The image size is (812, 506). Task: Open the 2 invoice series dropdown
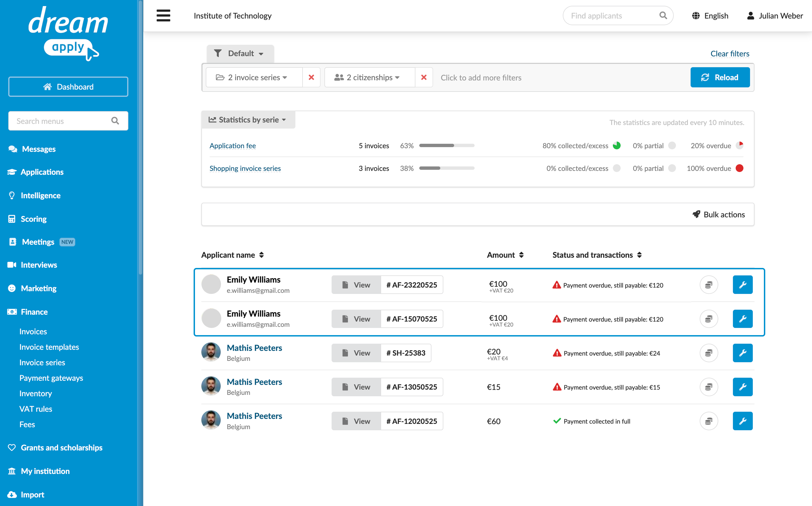[x=254, y=77]
